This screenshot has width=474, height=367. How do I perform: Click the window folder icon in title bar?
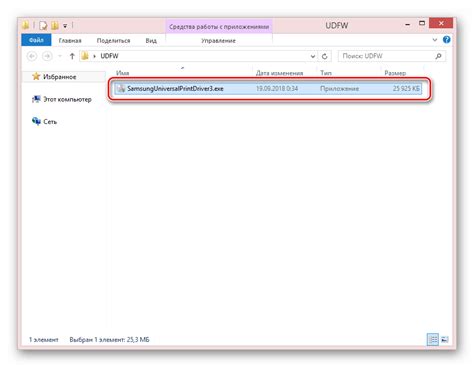[x=26, y=25]
